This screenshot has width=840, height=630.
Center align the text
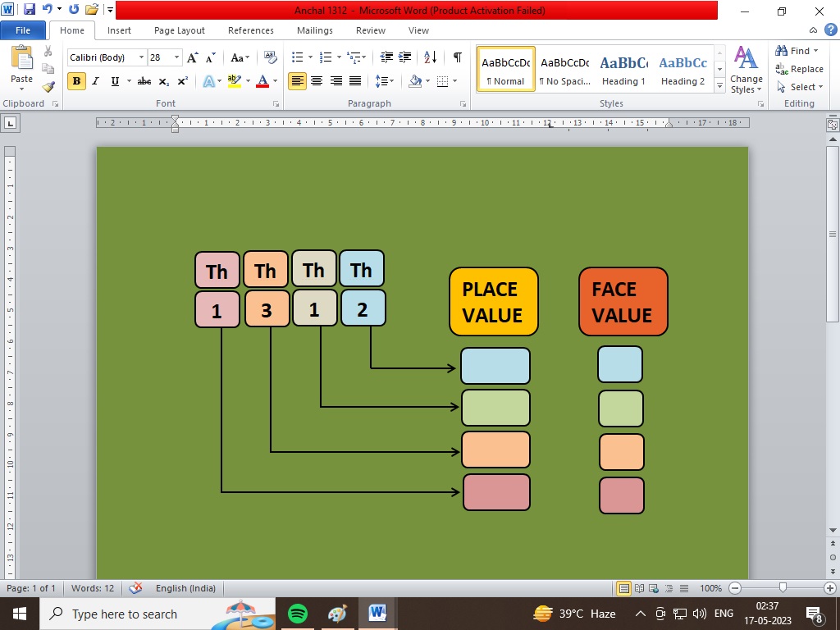click(x=317, y=81)
